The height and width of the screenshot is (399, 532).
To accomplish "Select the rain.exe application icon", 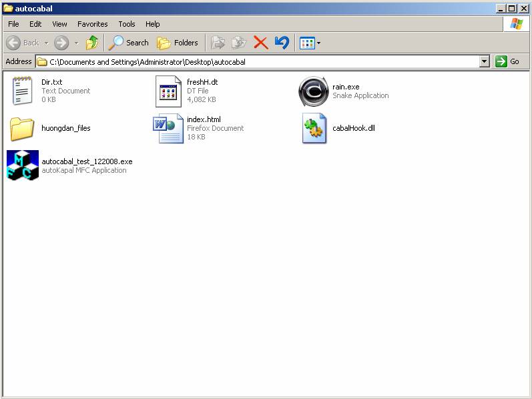I will (314, 91).
